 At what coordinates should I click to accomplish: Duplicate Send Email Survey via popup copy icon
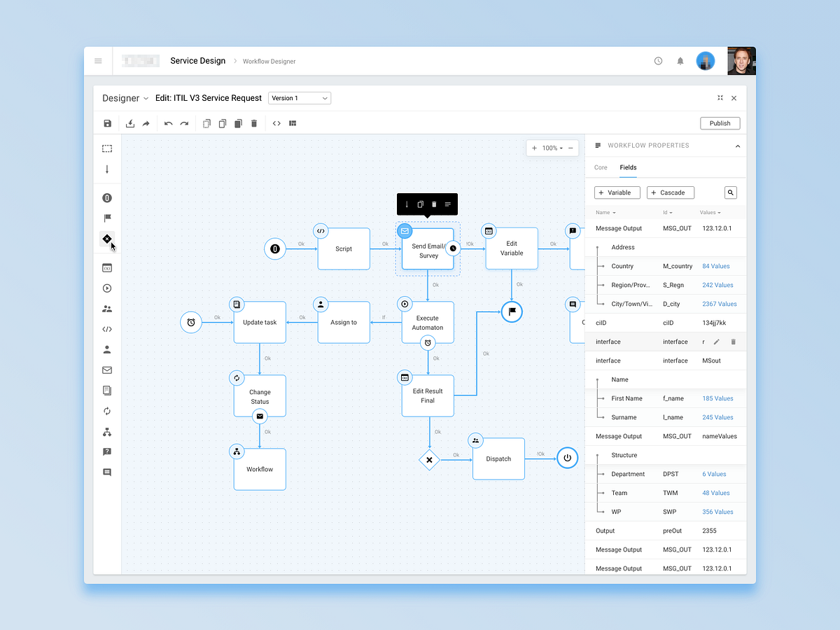420,204
